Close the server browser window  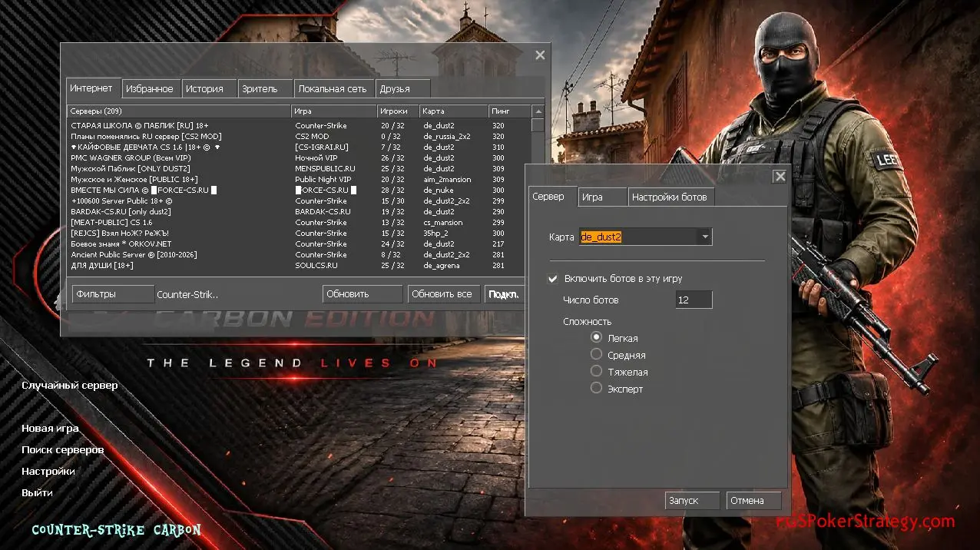point(540,55)
